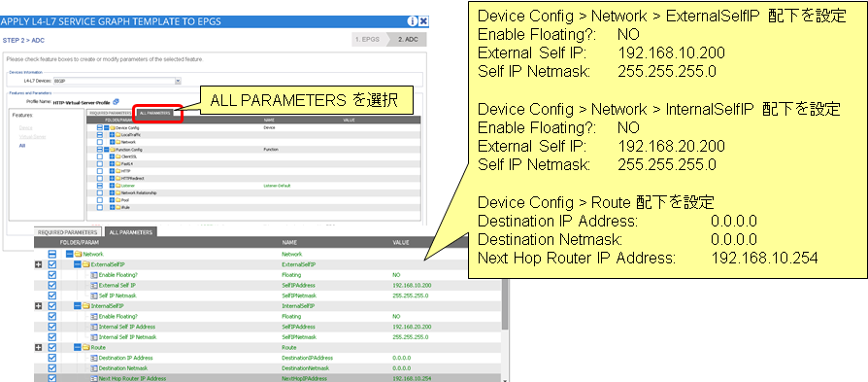The image size is (868, 382).
Task: Click the add plus icon left of Route row
Action: click(x=38, y=348)
